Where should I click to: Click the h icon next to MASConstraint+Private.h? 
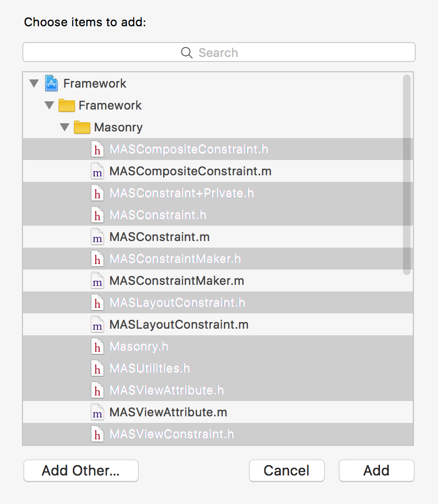97,193
